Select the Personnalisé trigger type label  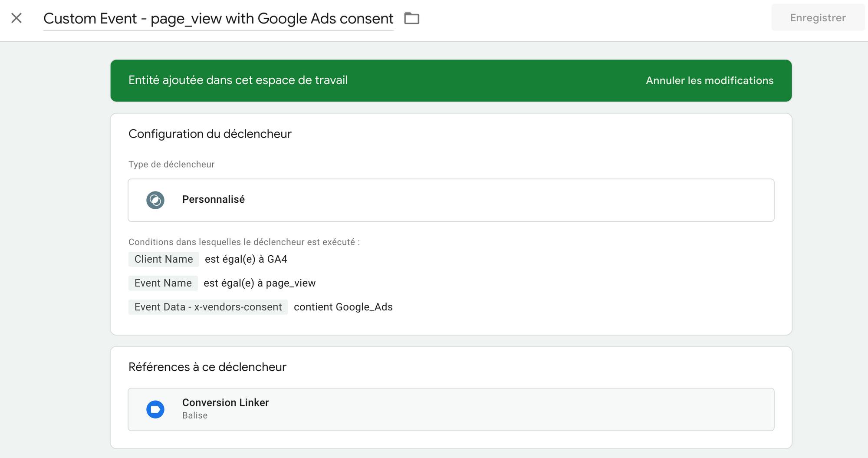(x=214, y=199)
